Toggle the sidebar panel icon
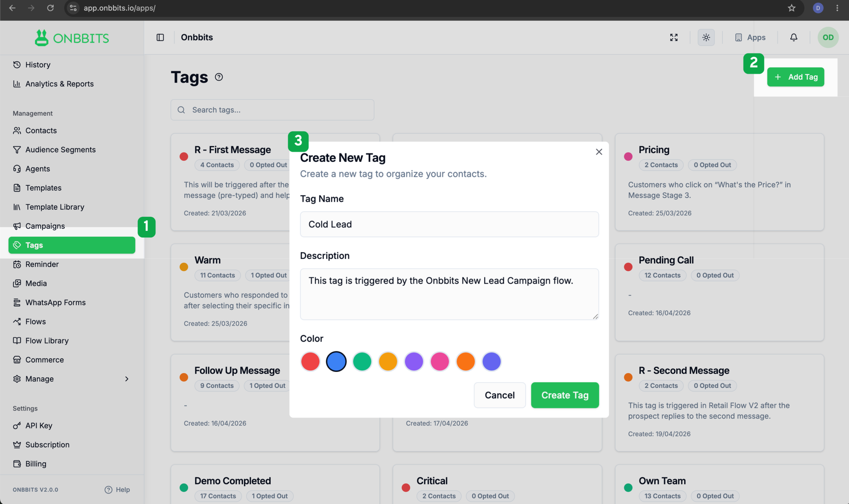 click(160, 37)
